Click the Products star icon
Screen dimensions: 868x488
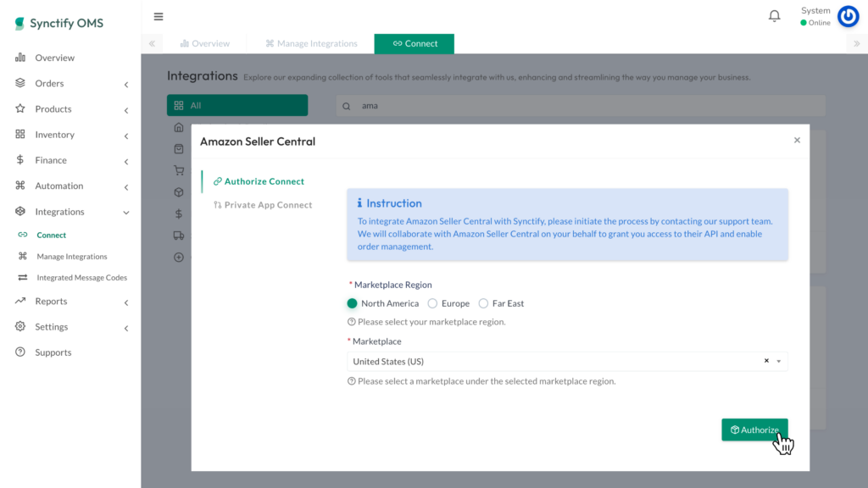[x=20, y=108]
